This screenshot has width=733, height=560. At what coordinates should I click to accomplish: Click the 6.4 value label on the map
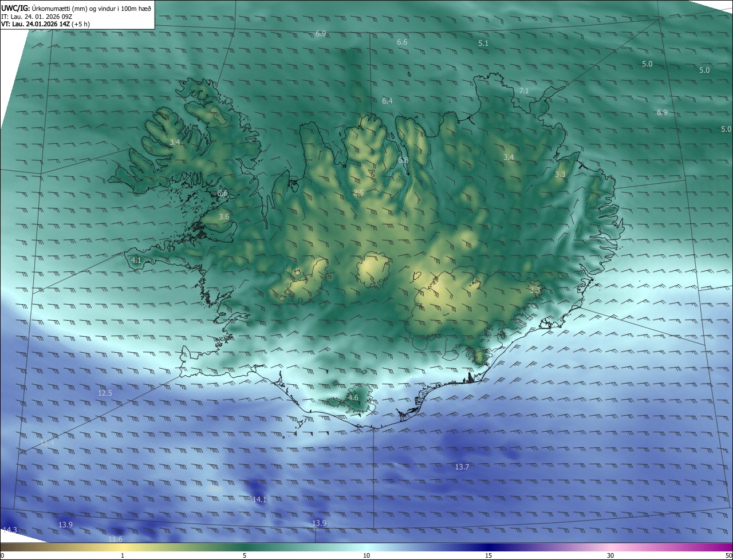click(387, 101)
